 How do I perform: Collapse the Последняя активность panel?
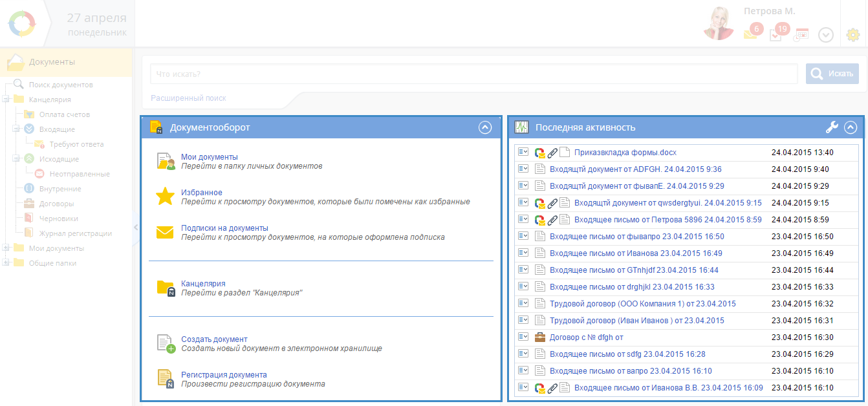(x=851, y=127)
